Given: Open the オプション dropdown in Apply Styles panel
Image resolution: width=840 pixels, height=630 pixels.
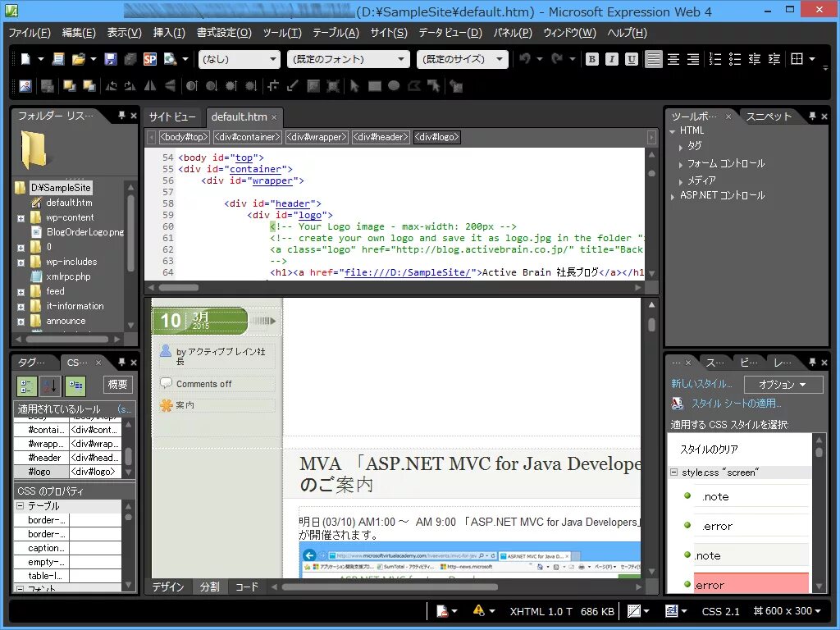Looking at the screenshot, I should point(783,385).
